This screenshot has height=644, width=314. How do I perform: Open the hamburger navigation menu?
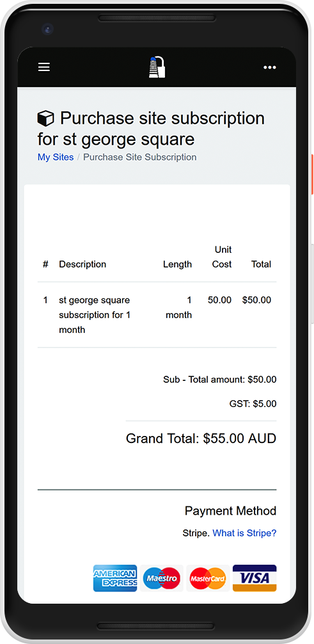point(44,67)
